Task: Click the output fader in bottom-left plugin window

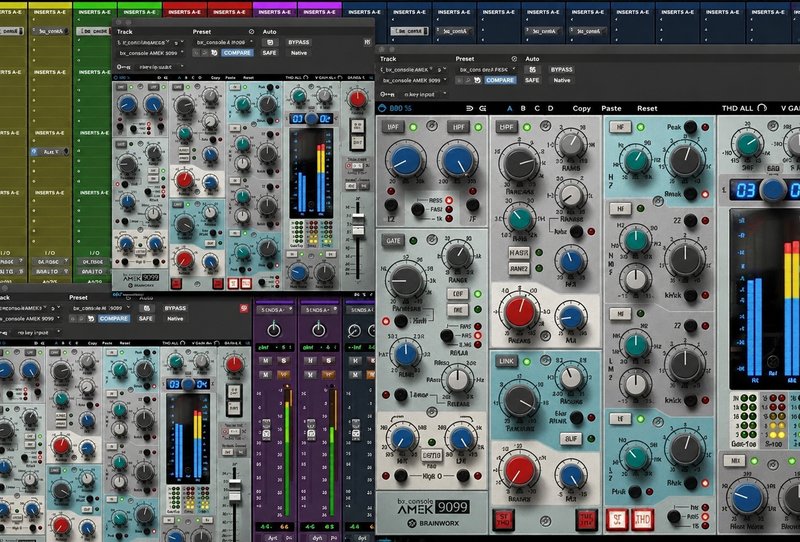Action: [x=235, y=491]
